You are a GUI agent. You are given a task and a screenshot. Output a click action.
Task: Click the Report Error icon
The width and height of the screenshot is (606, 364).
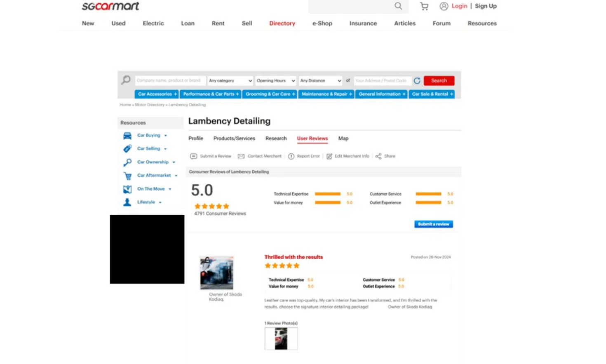291,156
